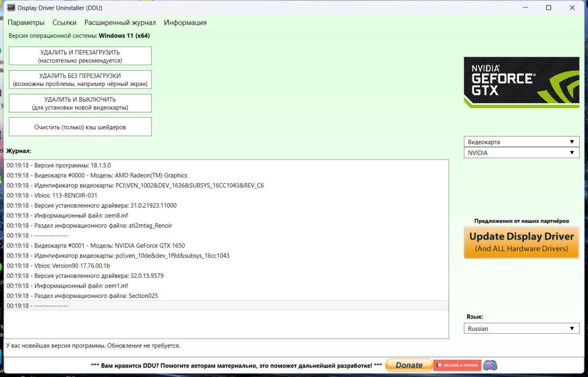The width and height of the screenshot is (588, 377).
Task: Open the Параметры menu
Action: point(26,23)
